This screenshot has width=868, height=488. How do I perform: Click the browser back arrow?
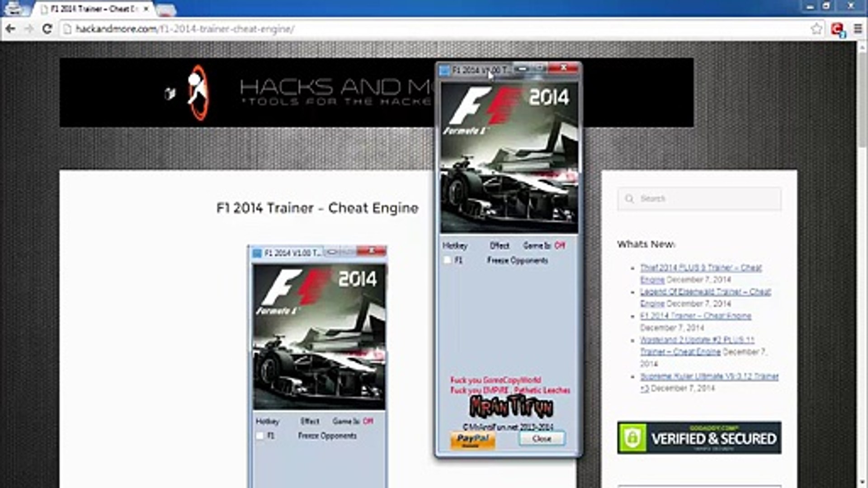click(x=10, y=29)
